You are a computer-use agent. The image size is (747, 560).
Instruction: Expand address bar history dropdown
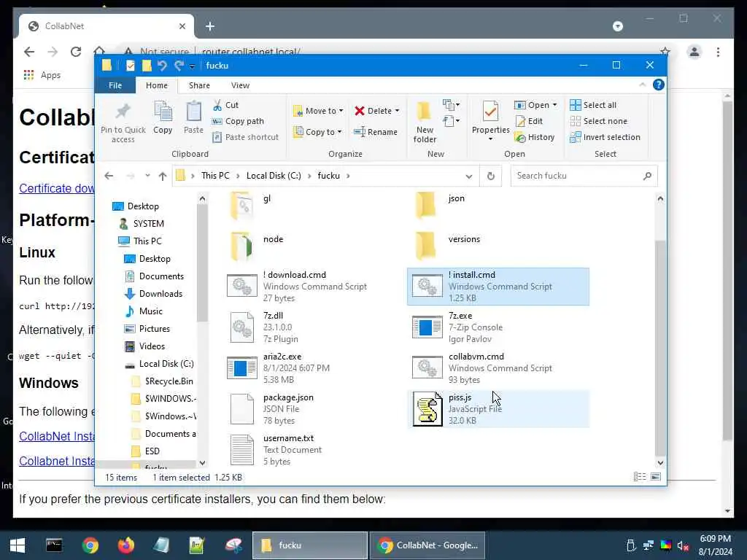tap(469, 176)
